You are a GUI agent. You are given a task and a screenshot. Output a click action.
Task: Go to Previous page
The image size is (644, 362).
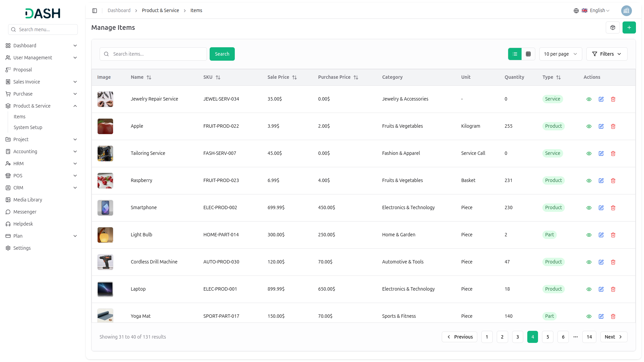click(459, 337)
